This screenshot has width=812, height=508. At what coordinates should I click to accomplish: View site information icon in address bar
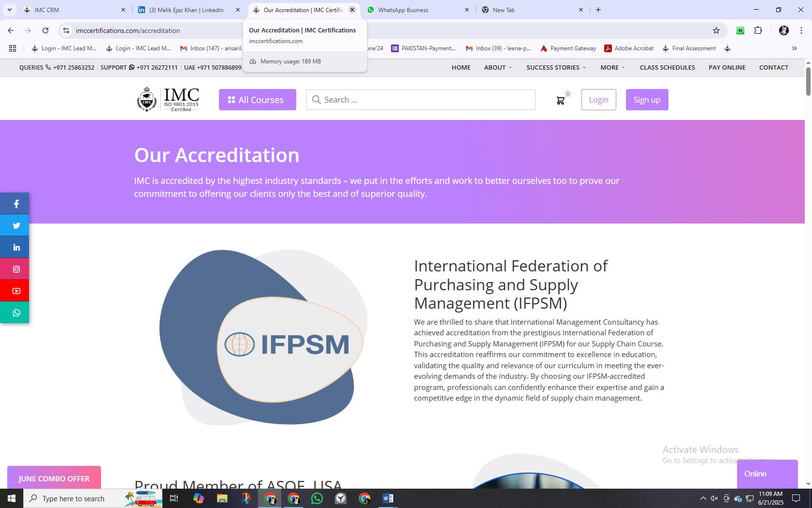(66, 30)
